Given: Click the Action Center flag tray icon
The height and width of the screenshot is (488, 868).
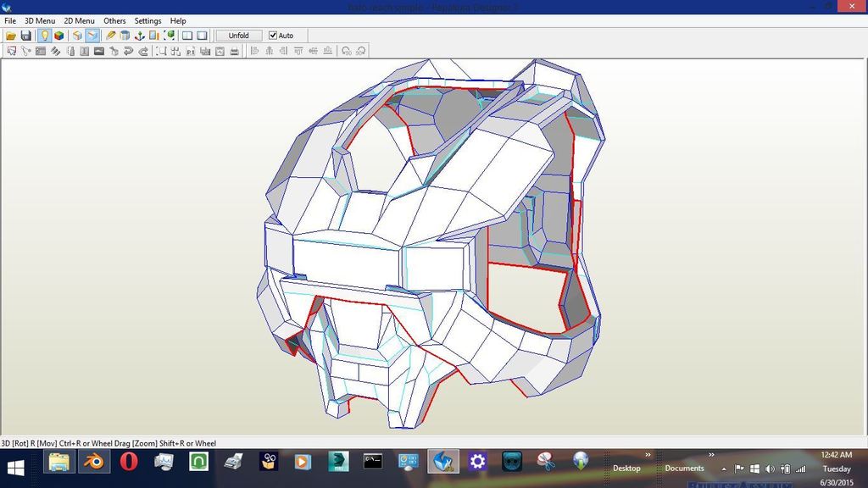Looking at the screenshot, I should 739,469.
